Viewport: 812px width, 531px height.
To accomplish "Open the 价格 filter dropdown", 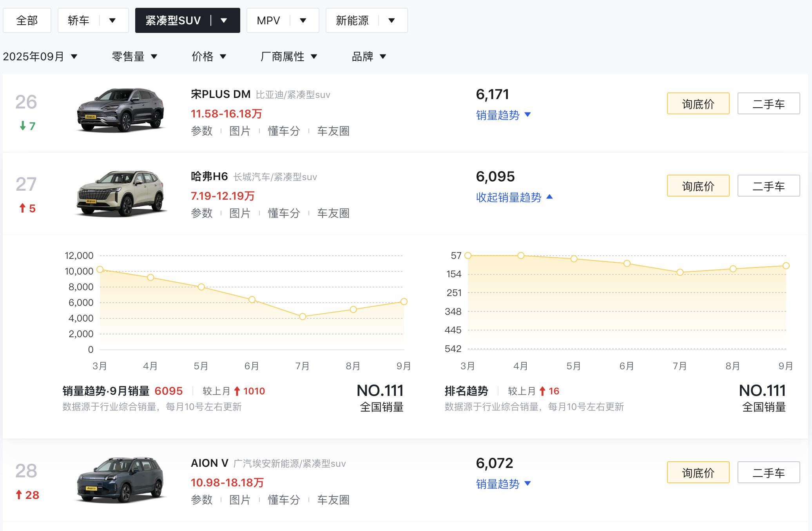I will click(x=209, y=56).
